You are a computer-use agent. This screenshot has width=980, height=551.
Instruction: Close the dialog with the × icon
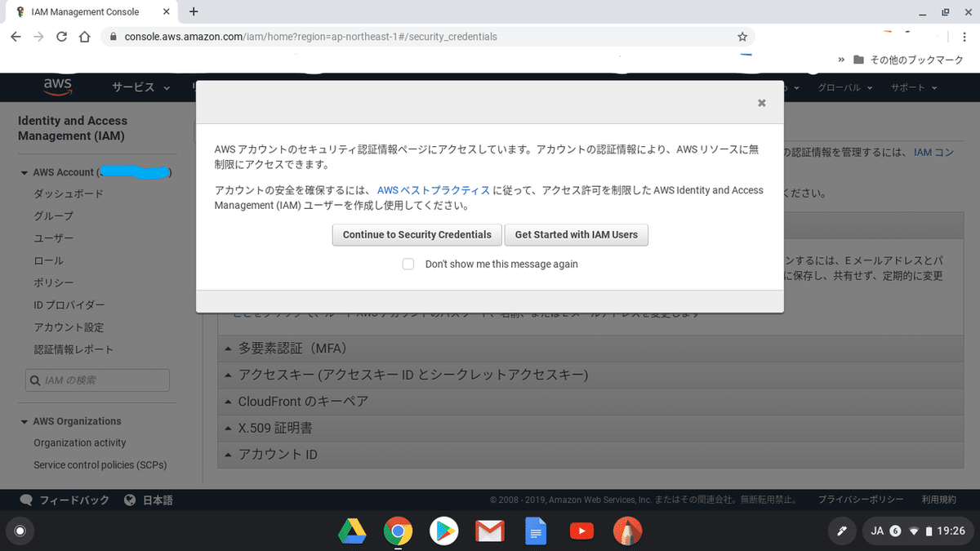762,103
